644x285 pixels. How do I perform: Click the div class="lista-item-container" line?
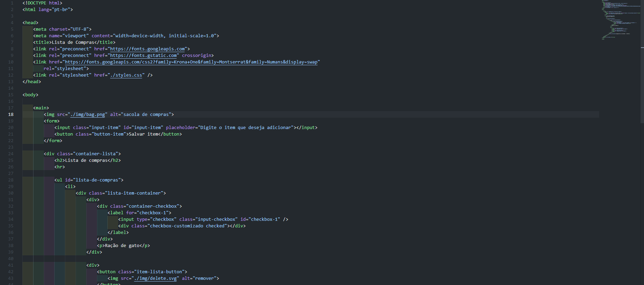pyautogui.click(x=121, y=193)
